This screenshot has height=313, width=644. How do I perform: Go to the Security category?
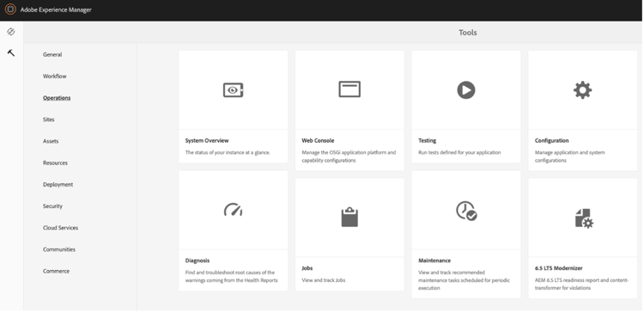coord(52,206)
